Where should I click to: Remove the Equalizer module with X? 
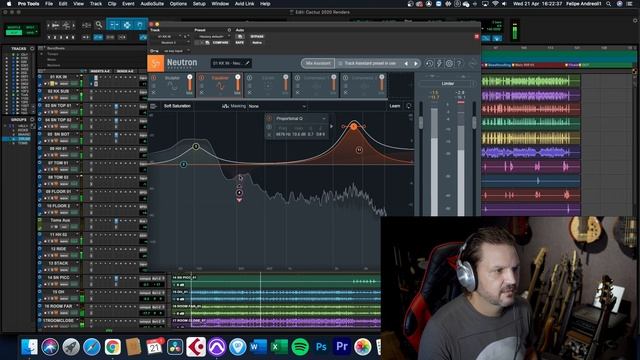(x=202, y=93)
